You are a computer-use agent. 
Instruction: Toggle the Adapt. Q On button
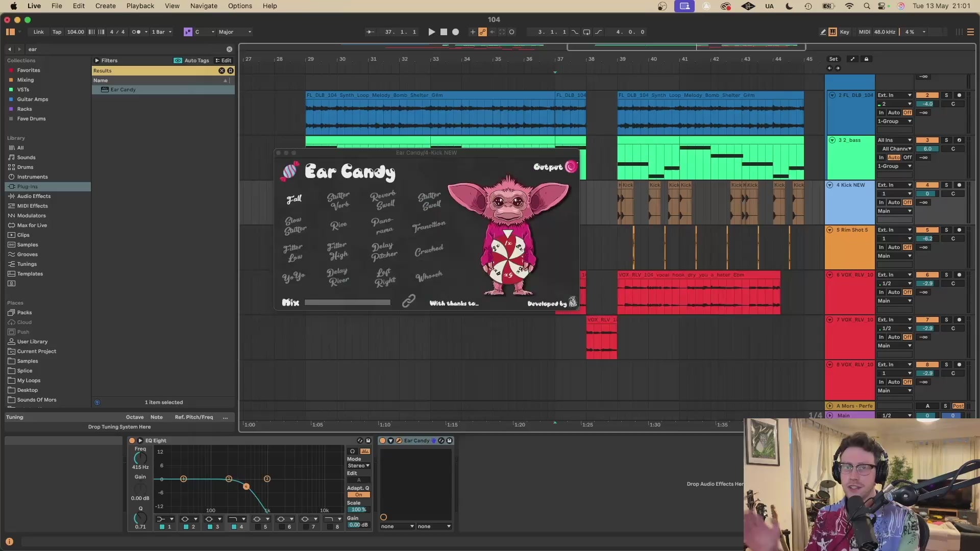pyautogui.click(x=359, y=495)
